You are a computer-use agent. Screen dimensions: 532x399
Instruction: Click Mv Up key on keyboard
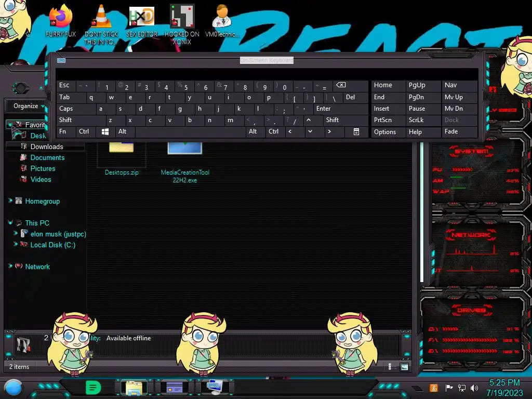[459, 97]
